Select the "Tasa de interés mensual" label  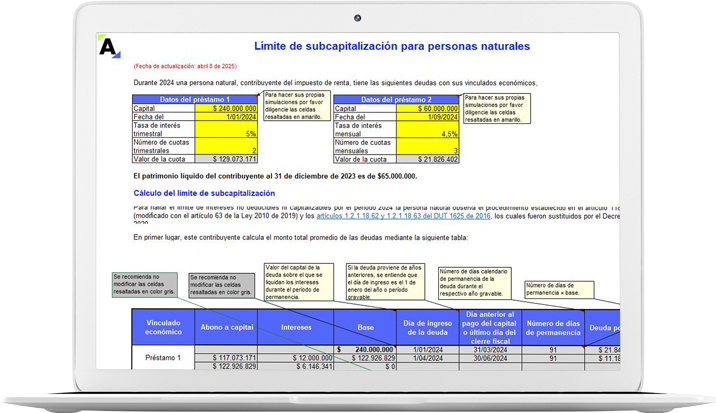[x=365, y=129]
